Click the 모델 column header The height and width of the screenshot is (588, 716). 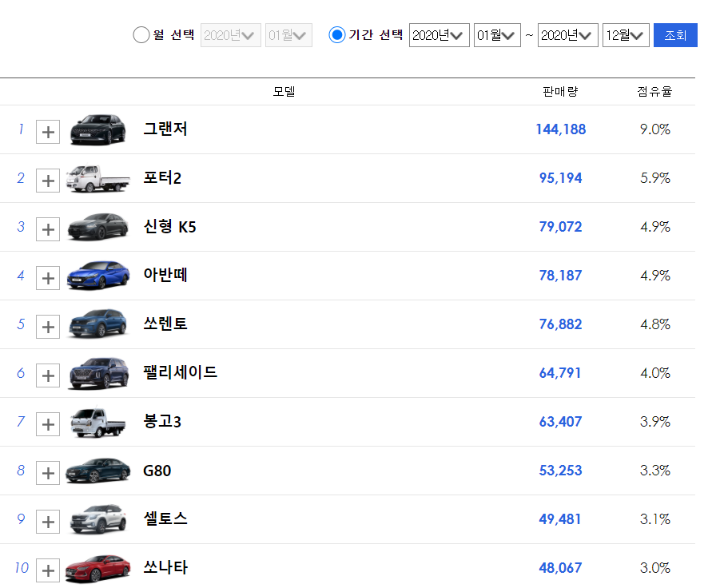[284, 92]
